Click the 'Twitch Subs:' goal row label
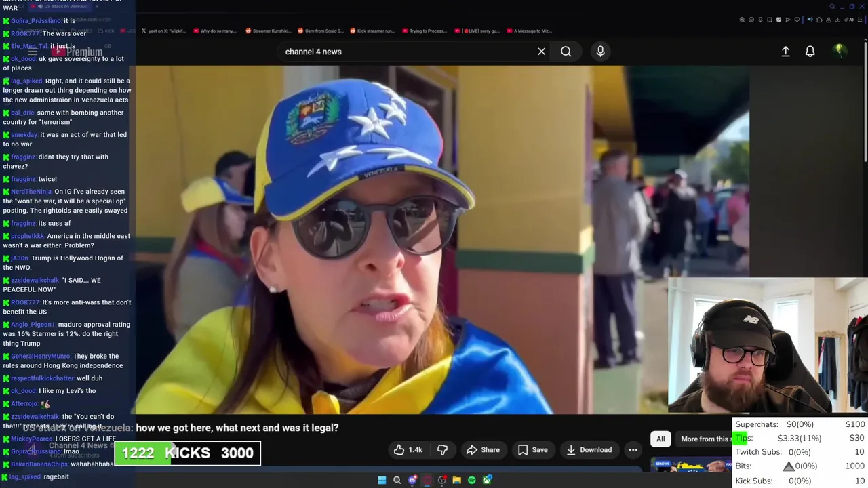This screenshot has width=868, height=488. tap(758, 452)
